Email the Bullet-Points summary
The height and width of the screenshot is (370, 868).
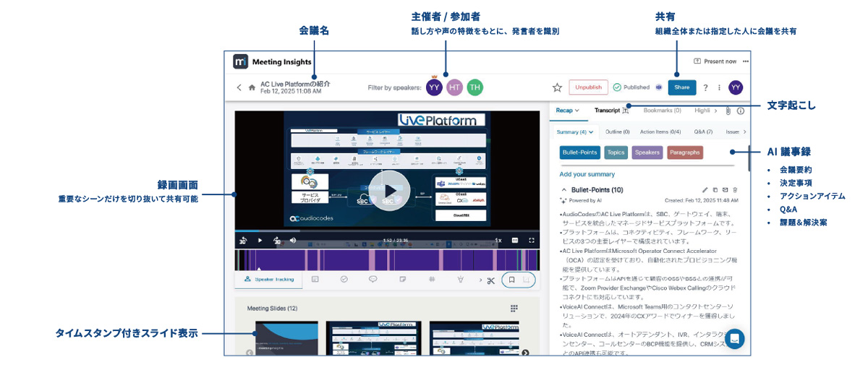(725, 189)
